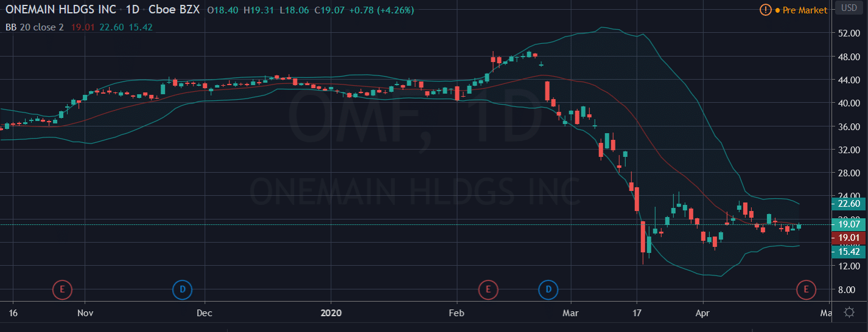Click the C19.07 close value
The image size is (868, 332).
[329, 10]
